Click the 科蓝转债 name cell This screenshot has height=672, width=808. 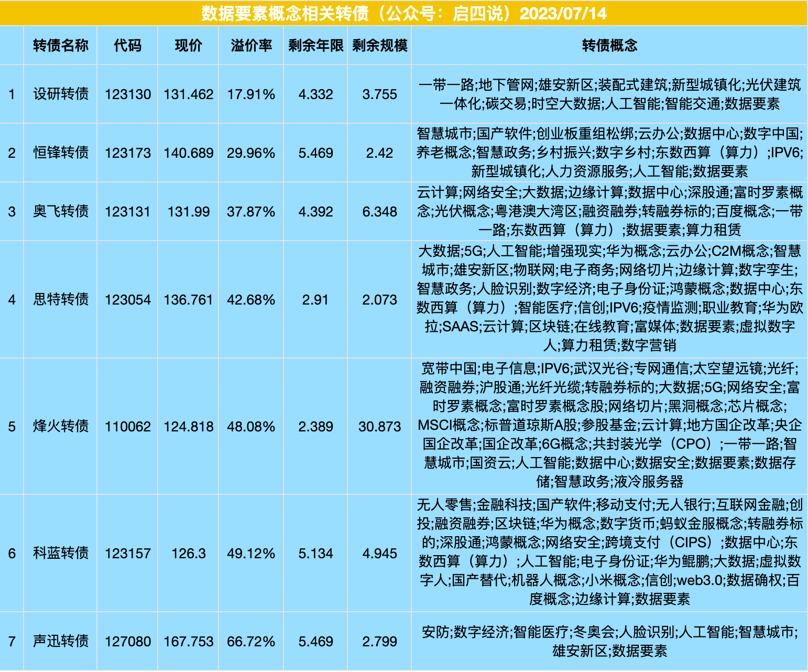60,554
